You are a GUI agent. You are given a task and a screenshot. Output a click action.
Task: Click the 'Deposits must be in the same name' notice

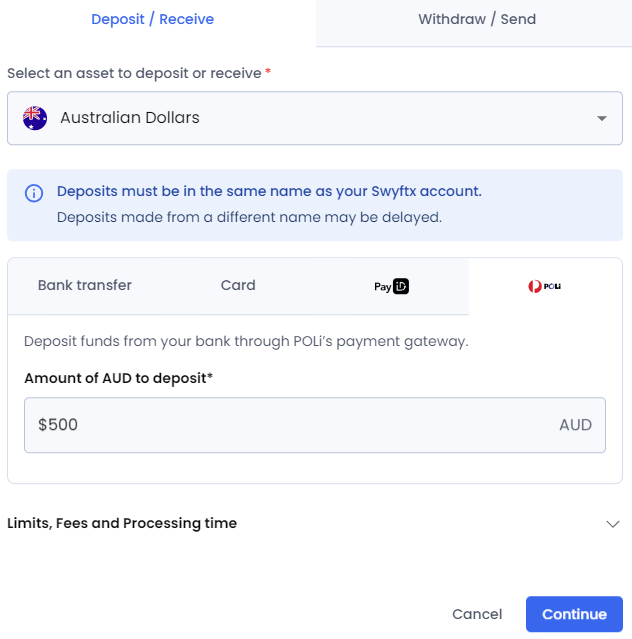point(269,191)
